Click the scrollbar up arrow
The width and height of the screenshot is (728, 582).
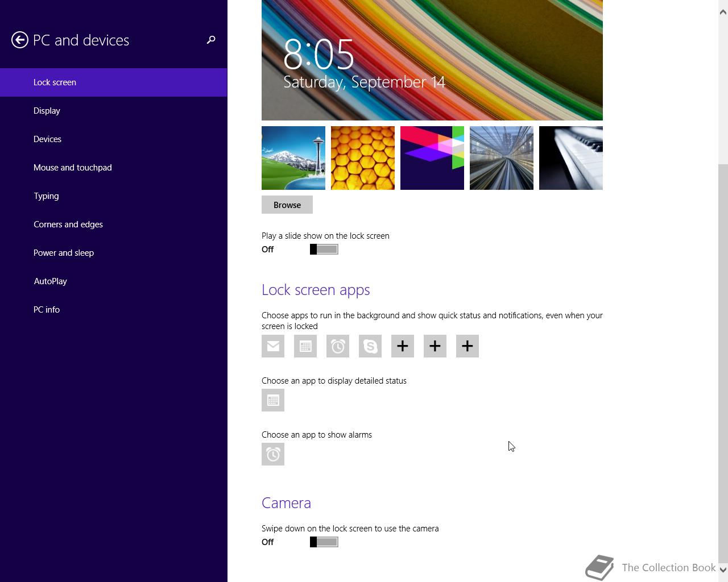[723, 12]
